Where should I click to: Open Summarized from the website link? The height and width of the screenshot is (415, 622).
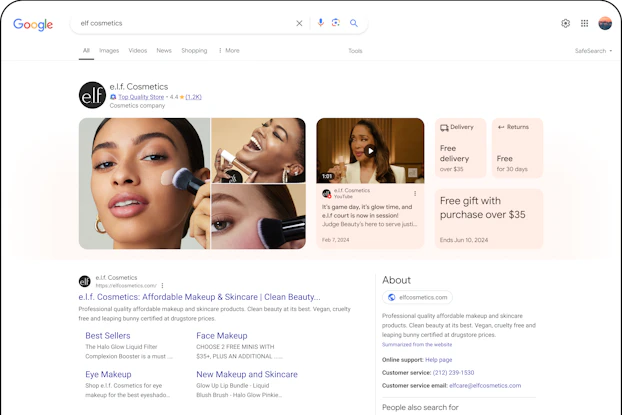417,344
